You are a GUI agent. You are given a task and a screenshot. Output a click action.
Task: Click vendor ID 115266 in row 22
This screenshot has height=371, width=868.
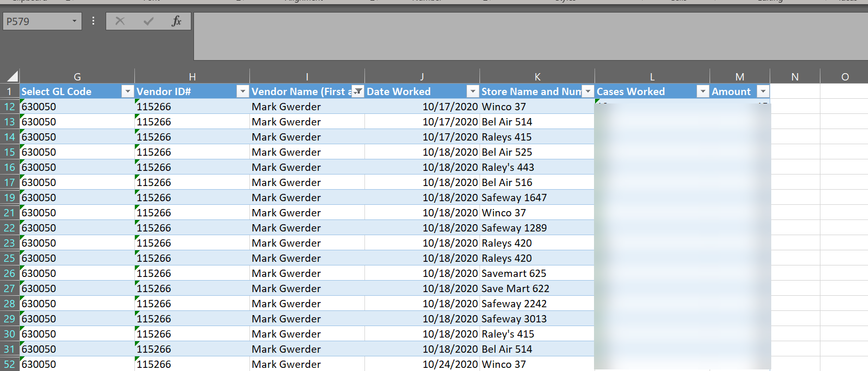click(192, 228)
